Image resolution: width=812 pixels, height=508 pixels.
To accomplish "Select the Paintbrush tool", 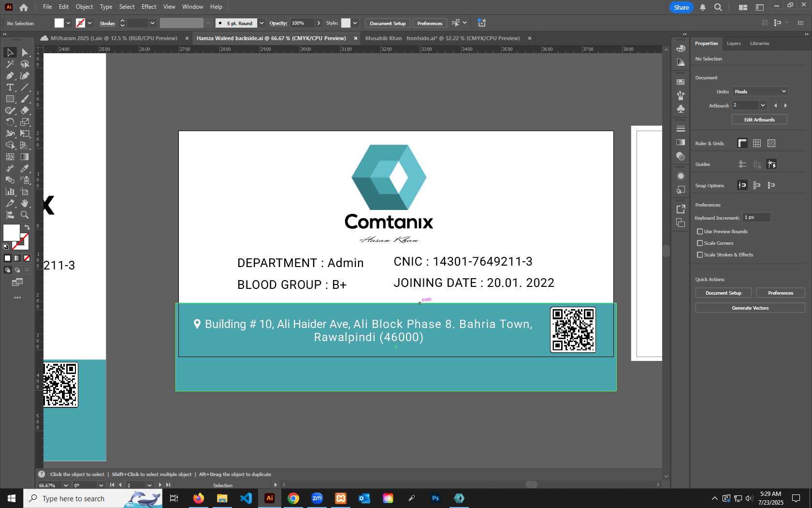I will coord(25,99).
